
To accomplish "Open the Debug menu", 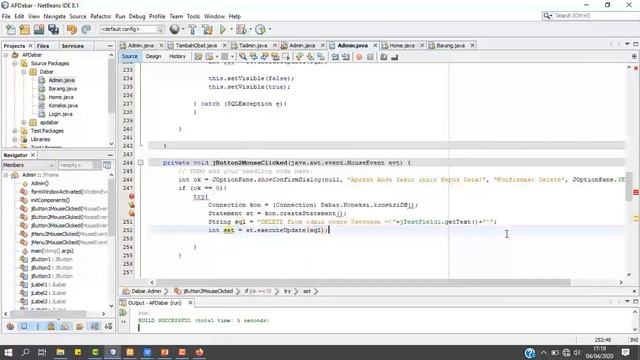I will [x=137, y=16].
